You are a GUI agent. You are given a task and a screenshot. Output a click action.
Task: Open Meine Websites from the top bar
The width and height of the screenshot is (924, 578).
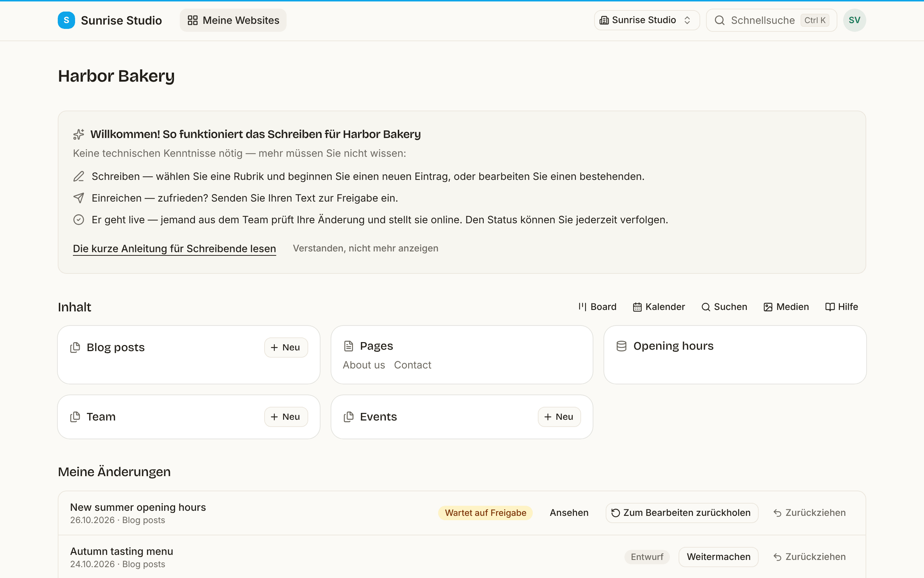[233, 20]
